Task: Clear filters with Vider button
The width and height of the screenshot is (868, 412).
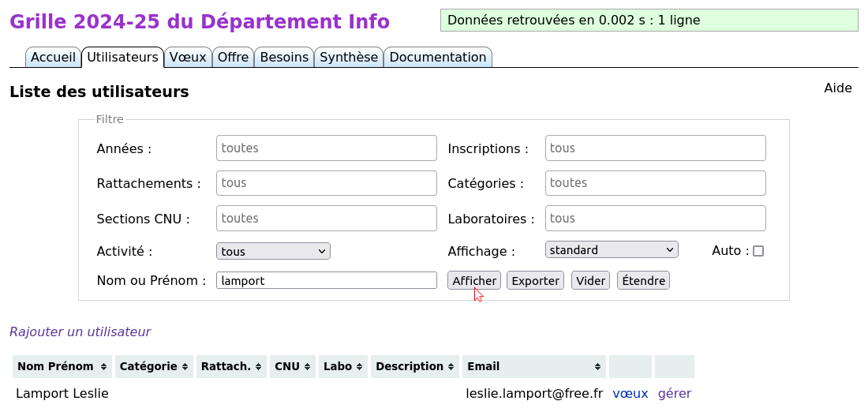Action: pos(591,280)
